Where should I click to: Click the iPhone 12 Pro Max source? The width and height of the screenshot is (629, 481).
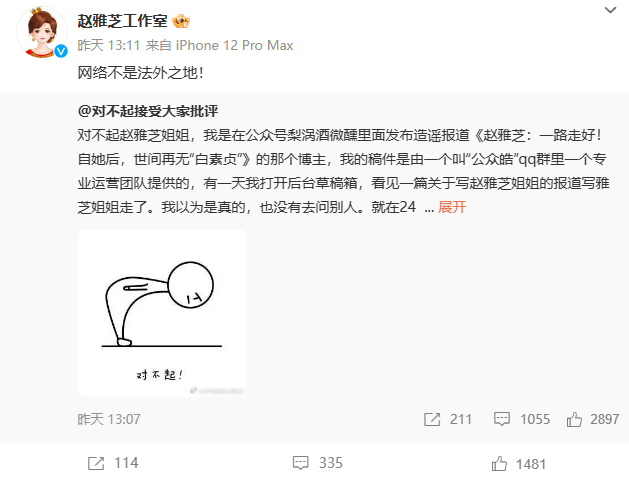(x=234, y=45)
